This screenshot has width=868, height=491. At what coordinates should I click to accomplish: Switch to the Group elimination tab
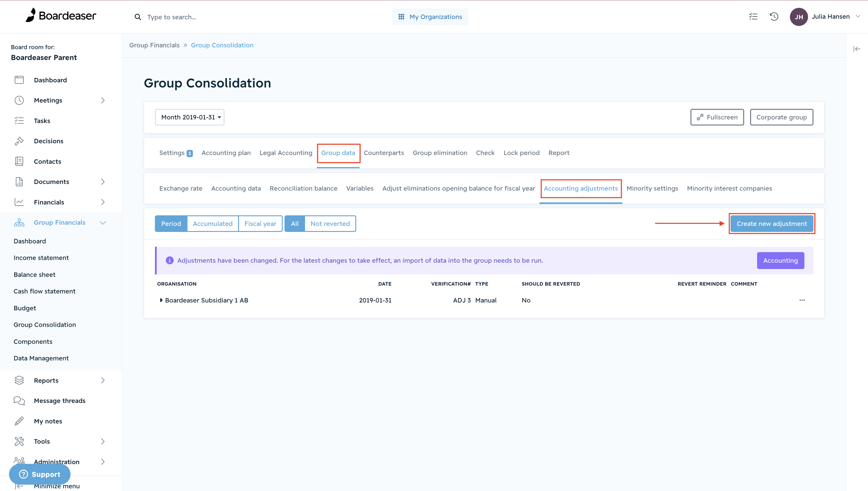tap(440, 153)
